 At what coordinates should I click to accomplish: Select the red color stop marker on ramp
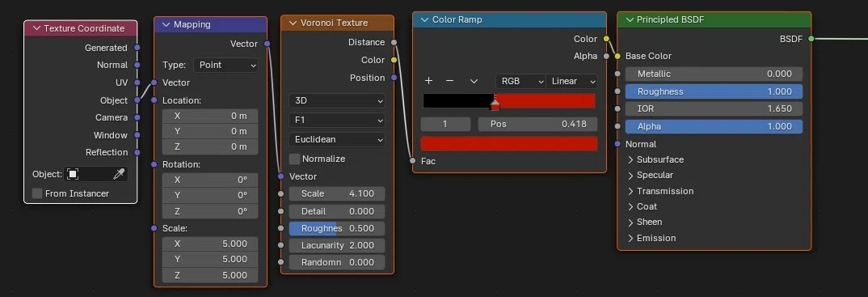pyautogui.click(x=495, y=104)
